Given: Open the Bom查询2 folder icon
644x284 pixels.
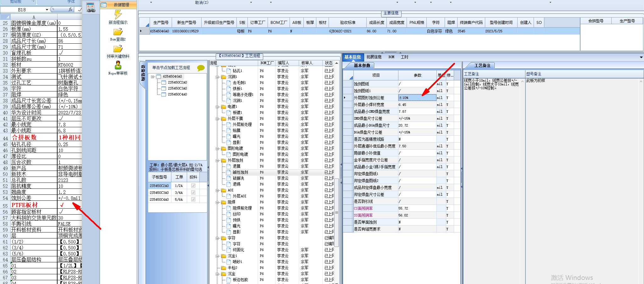Looking at the screenshot, I should pos(118,32).
